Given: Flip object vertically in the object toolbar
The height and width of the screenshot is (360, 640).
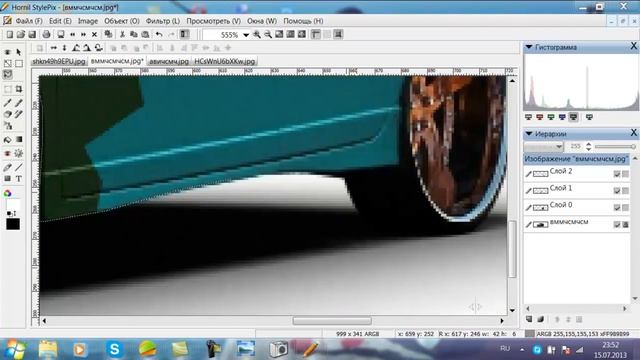Looking at the screenshot, I should 64,48.
